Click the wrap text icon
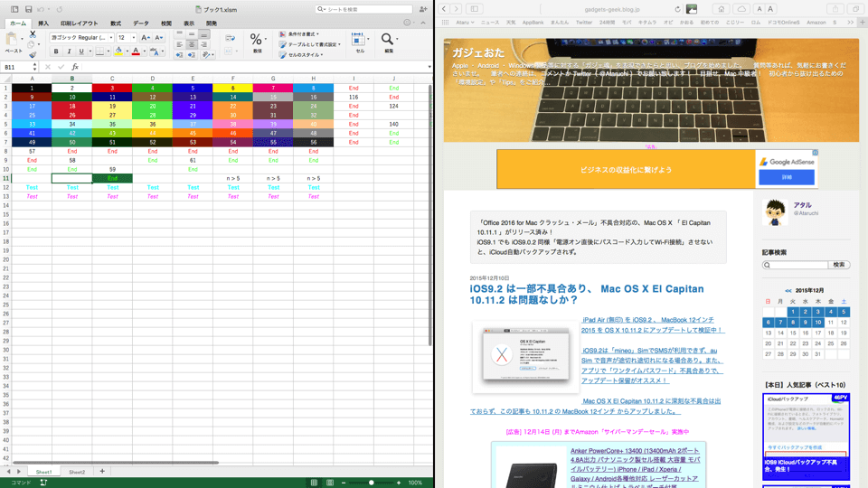 (x=231, y=38)
